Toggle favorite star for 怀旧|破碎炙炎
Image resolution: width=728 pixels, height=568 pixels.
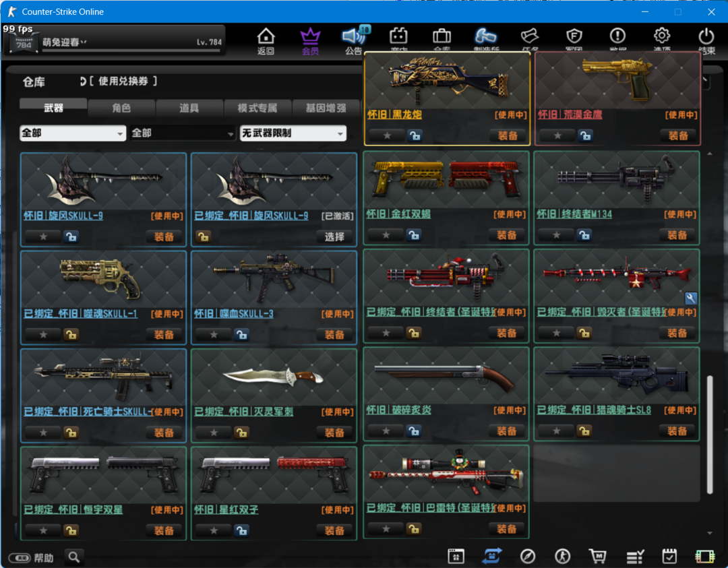(x=386, y=431)
